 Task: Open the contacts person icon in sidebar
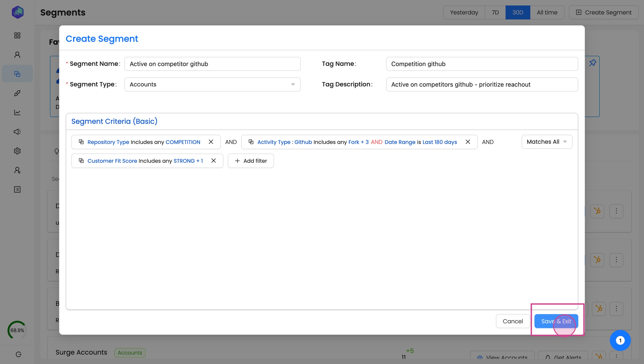click(17, 55)
